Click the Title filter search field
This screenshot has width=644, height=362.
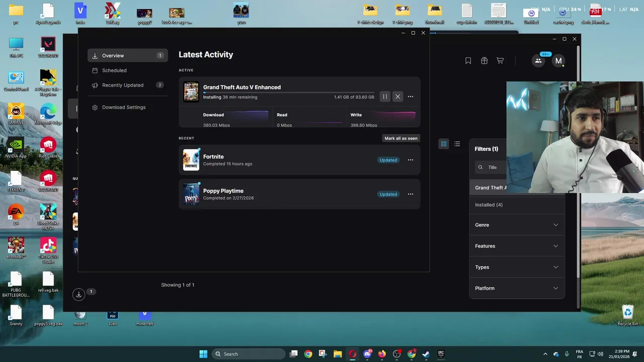click(491, 167)
